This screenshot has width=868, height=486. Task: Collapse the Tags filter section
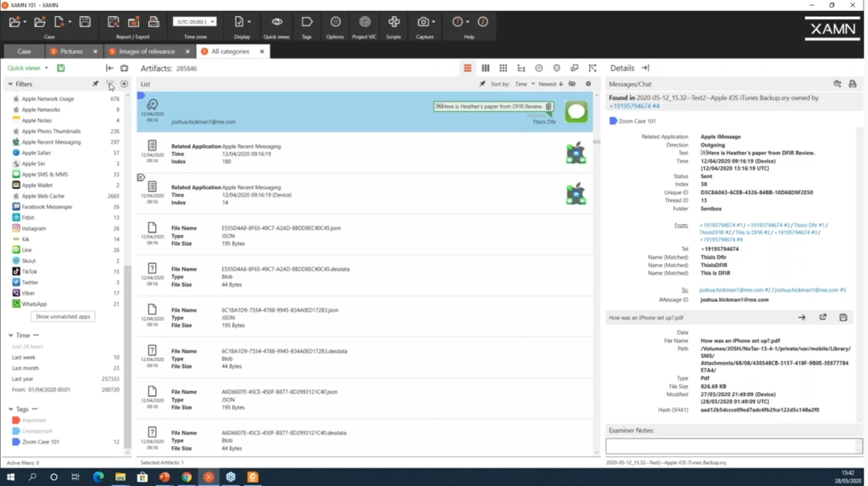pyautogui.click(x=10, y=409)
